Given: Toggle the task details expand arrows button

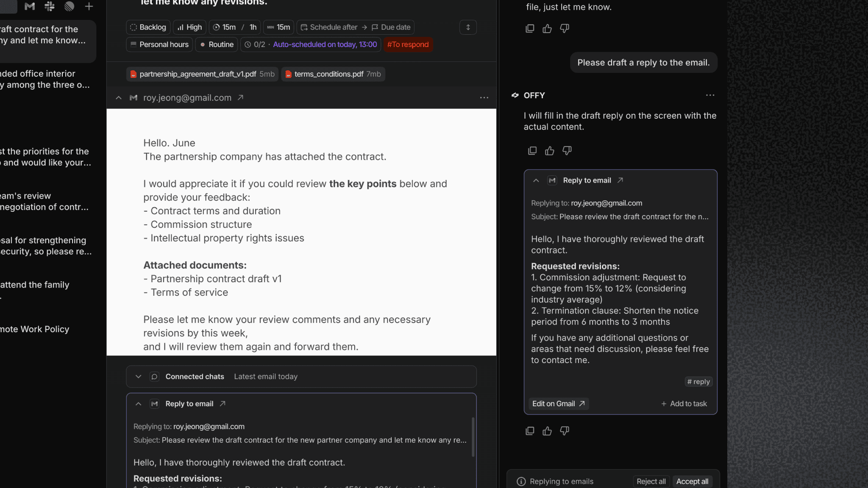Looking at the screenshot, I should coord(468,28).
